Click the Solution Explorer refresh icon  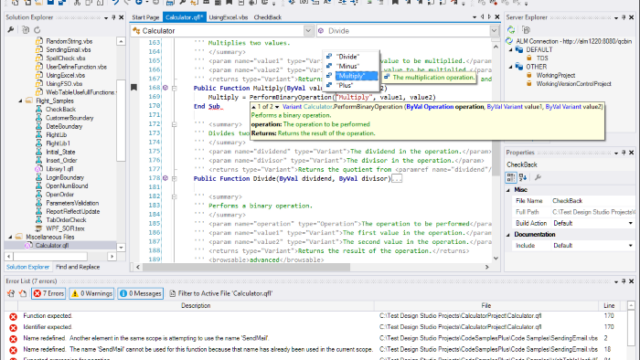[x=37, y=30]
